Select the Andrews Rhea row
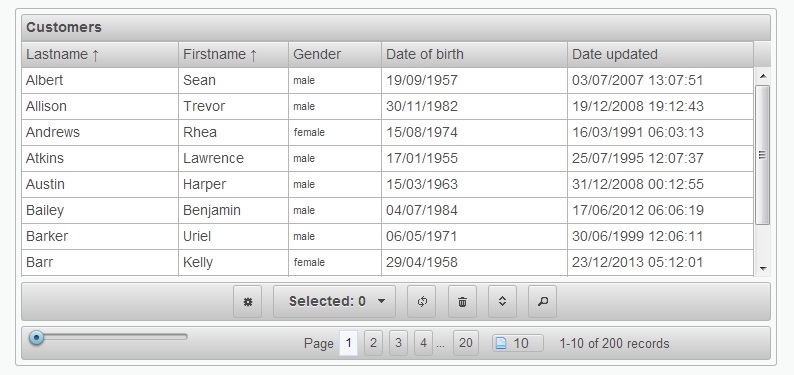The width and height of the screenshot is (794, 375). tap(387, 132)
